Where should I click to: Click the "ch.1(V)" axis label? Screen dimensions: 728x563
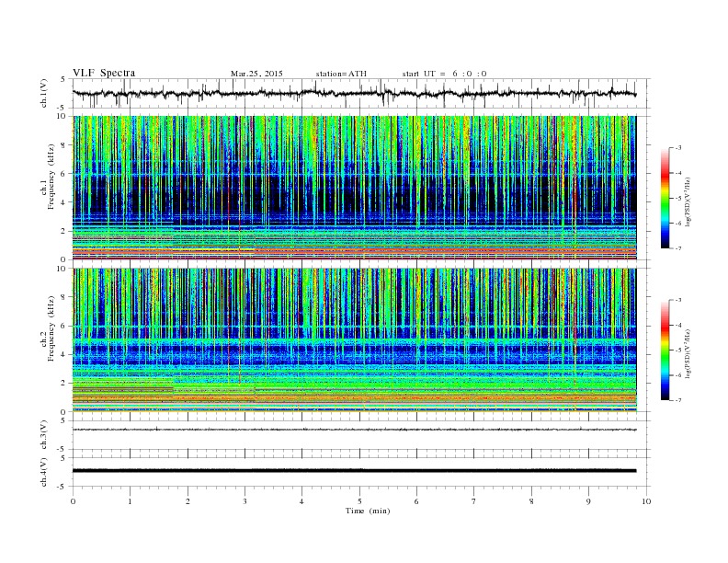tap(44, 94)
